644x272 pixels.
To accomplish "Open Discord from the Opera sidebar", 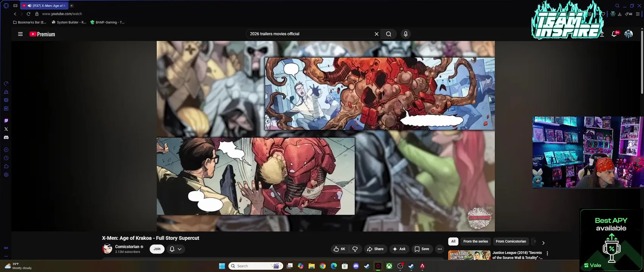I will click(6, 138).
